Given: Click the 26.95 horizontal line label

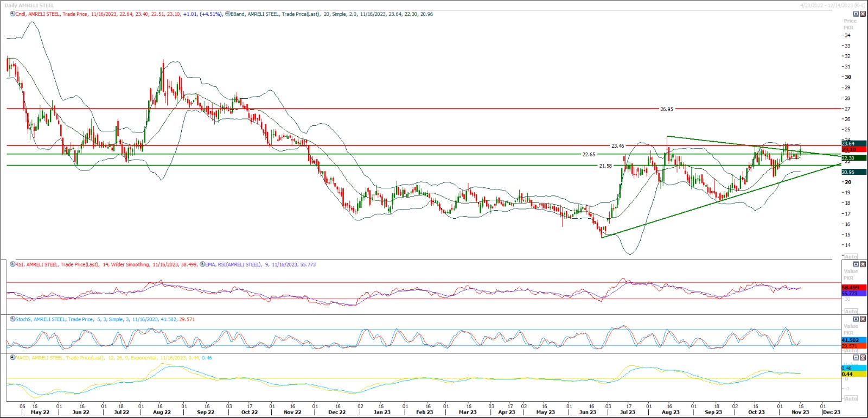Looking at the screenshot, I should coord(667,109).
